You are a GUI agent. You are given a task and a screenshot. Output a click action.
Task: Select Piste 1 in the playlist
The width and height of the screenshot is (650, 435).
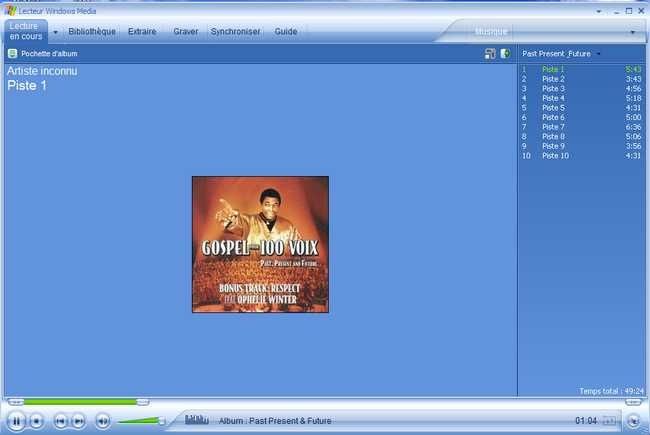[x=582, y=69]
